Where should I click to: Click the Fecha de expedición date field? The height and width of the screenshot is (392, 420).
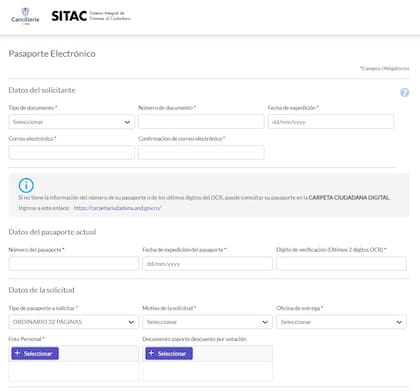pos(331,122)
